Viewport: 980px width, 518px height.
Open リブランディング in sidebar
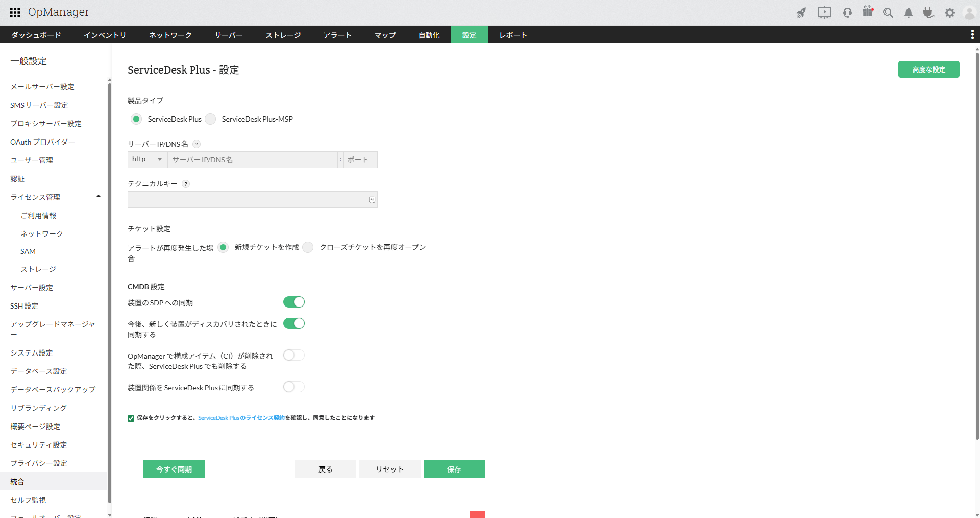coord(38,408)
